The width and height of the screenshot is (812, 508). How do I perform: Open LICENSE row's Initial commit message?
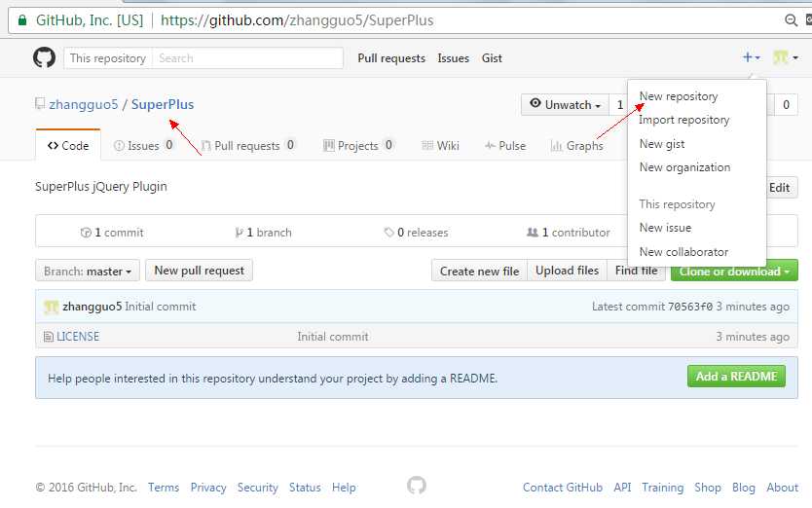[x=333, y=337]
